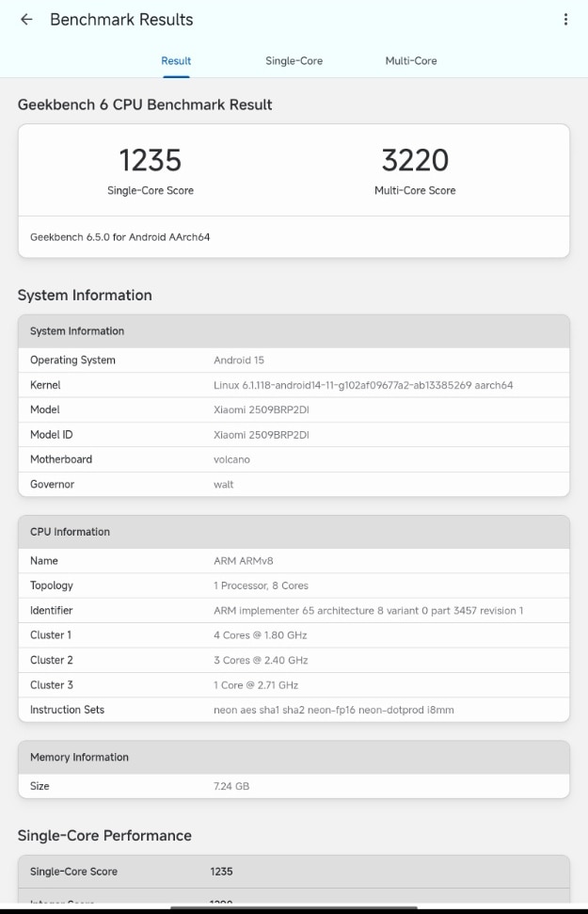Select the Linux kernel version string
The height and width of the screenshot is (914, 588).
pos(363,385)
